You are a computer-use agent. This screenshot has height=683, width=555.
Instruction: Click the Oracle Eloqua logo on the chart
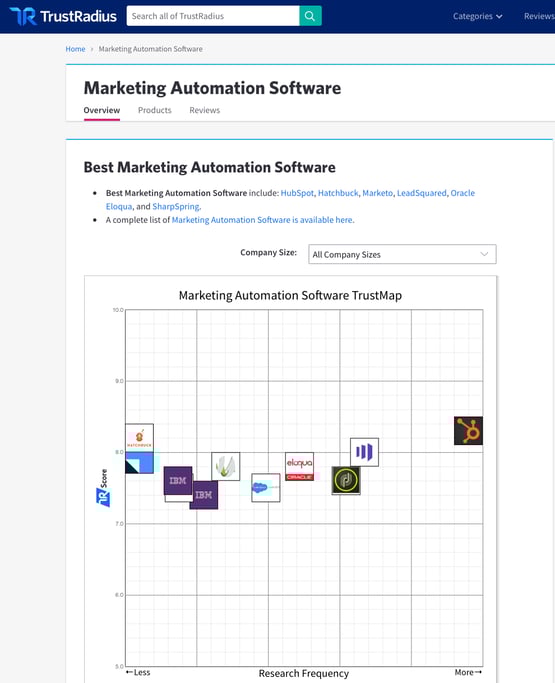pyautogui.click(x=299, y=467)
